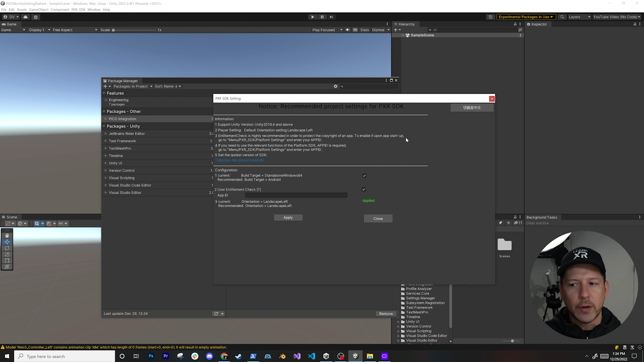The image size is (644, 362).
Task: Toggle mute audio in Game view
Action: (348, 30)
